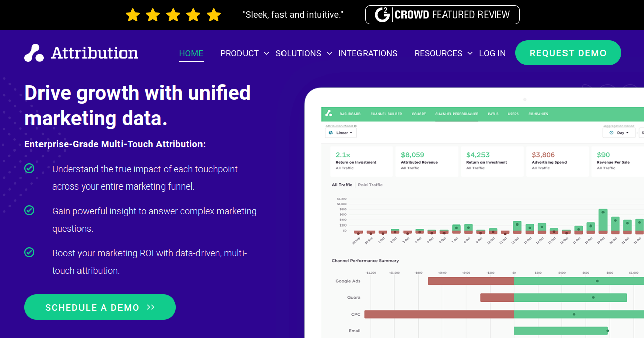Switch to the Paid Traffic chart filter

[x=370, y=185]
